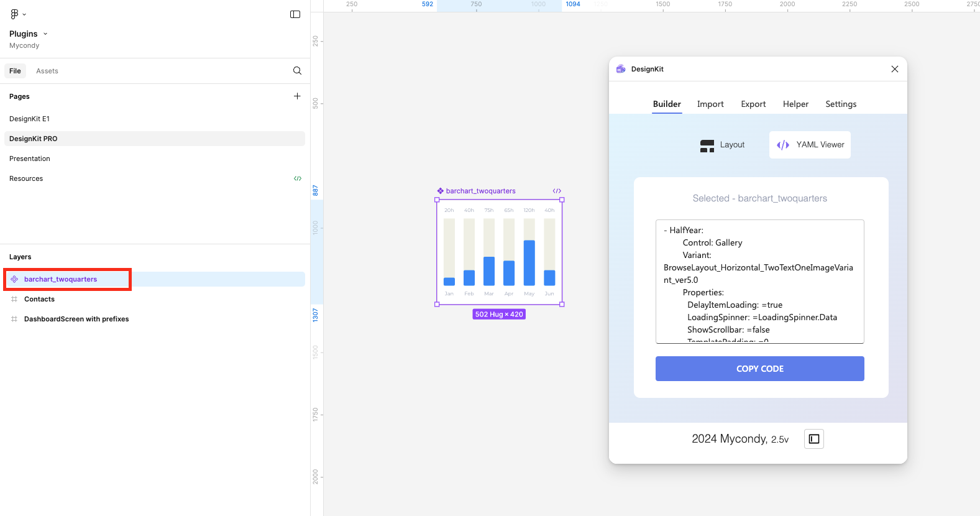This screenshot has width=980, height=516.
Task: Click the Pages section header
Action: [x=19, y=96]
